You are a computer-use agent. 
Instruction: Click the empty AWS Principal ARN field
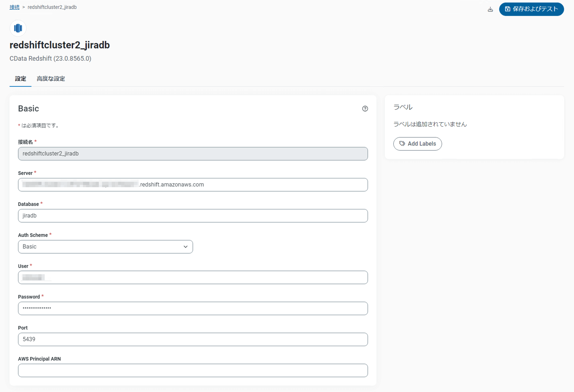[x=193, y=370]
